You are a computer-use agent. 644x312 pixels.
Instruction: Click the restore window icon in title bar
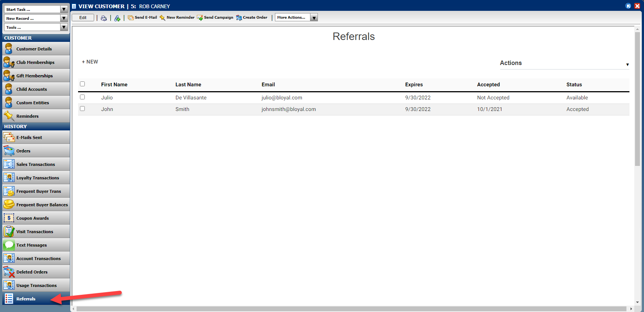pos(628,6)
